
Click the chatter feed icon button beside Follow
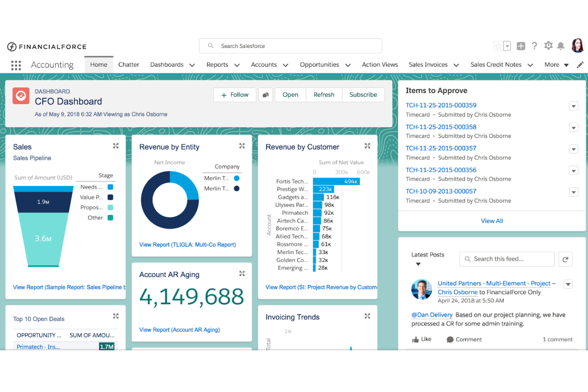tap(265, 95)
